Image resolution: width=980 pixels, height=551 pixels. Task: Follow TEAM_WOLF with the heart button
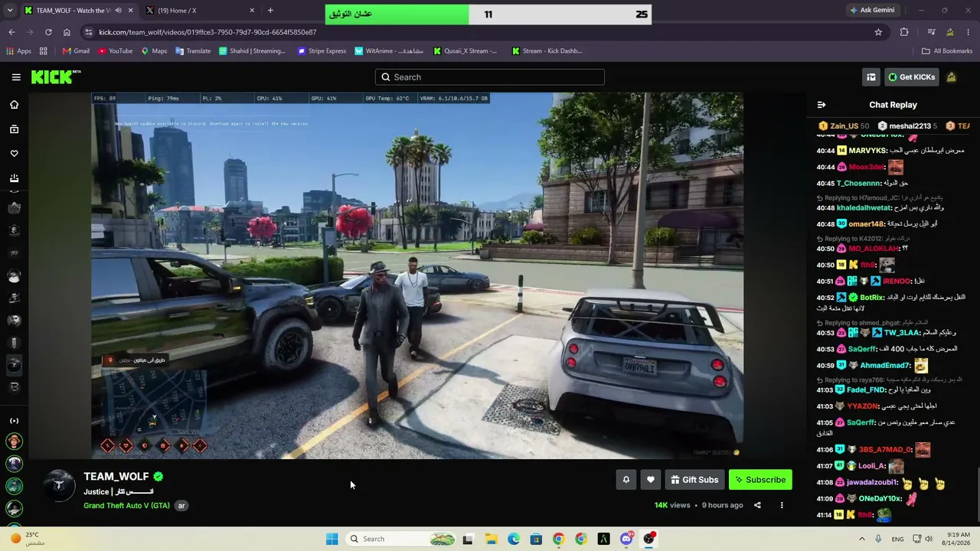pyautogui.click(x=651, y=480)
